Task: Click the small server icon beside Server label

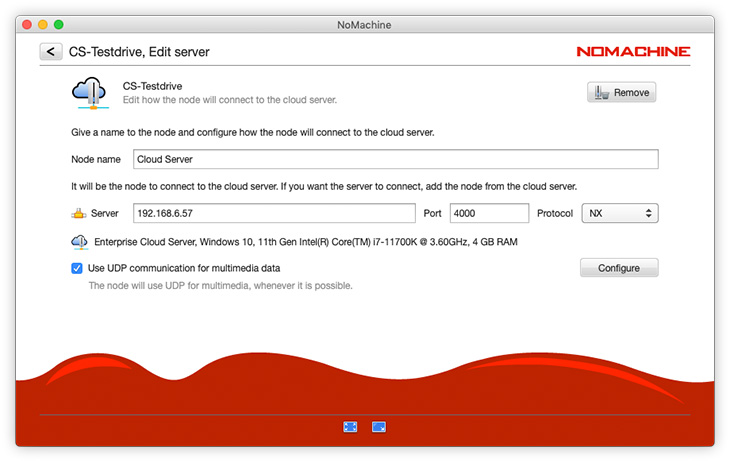Action: click(x=78, y=213)
